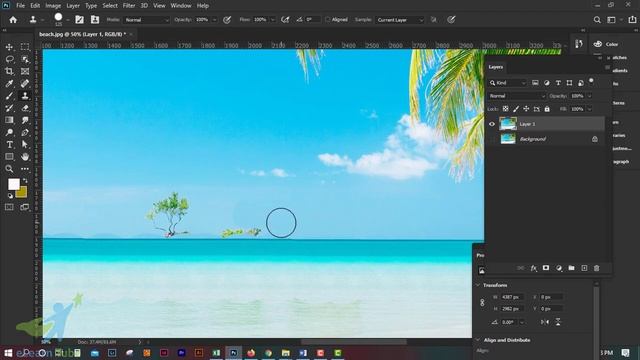Add a layer style with fx icon
Screen dimensions: 640x360
[x=533, y=268]
